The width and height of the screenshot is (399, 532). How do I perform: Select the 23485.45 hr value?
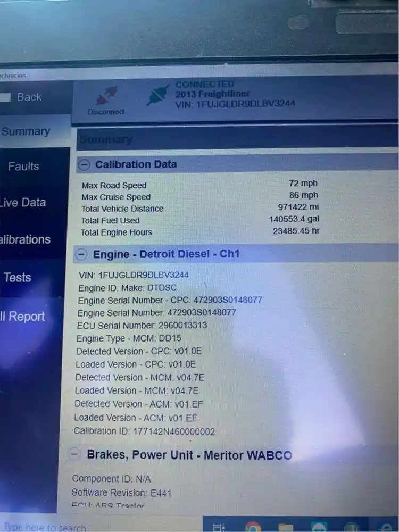pyautogui.click(x=296, y=231)
